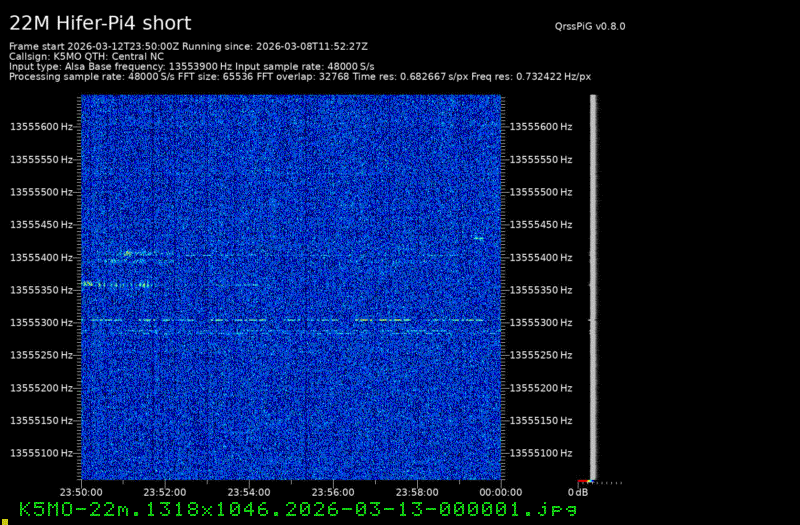Click right-axis label "13555200 Hz"

(x=541, y=388)
